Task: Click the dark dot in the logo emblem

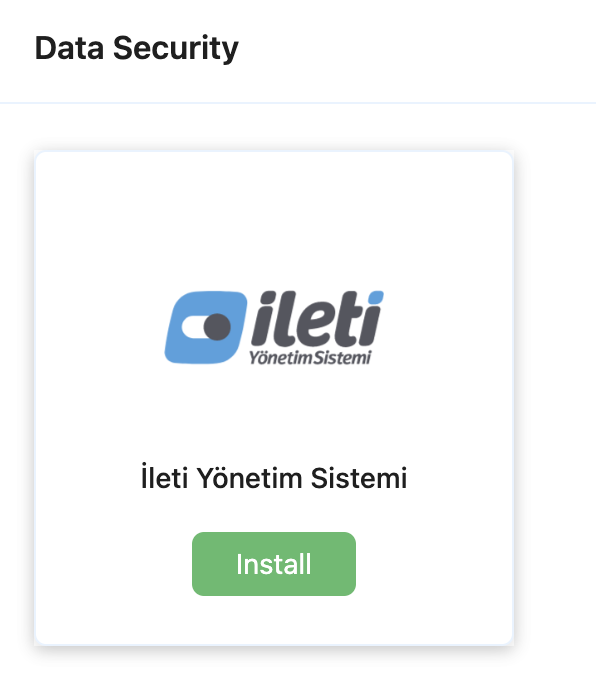Action: click(217, 327)
